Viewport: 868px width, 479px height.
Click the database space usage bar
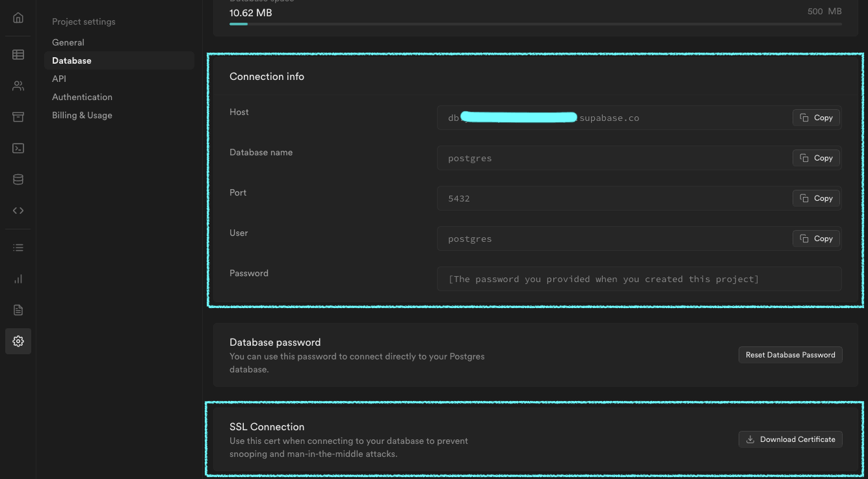535,24
